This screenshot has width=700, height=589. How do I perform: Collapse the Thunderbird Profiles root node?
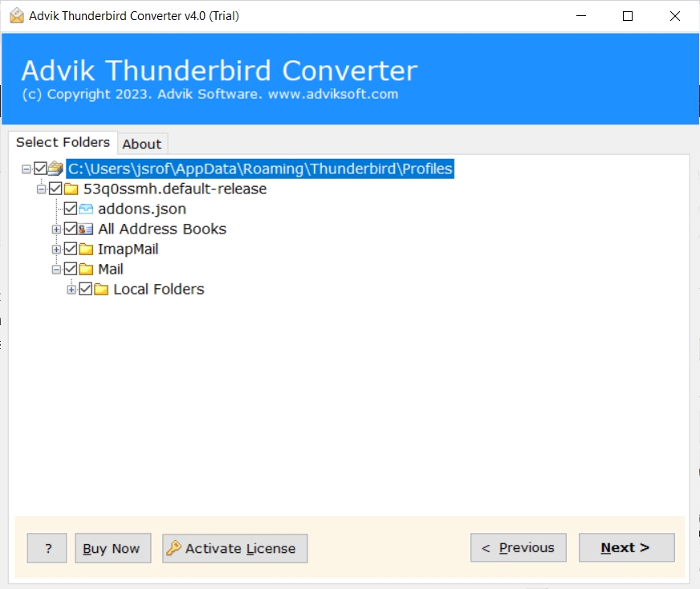pos(26,169)
